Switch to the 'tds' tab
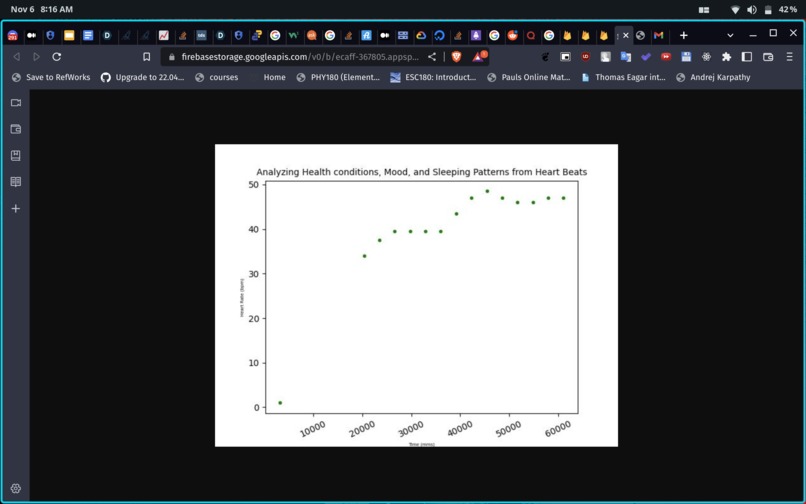 202,35
